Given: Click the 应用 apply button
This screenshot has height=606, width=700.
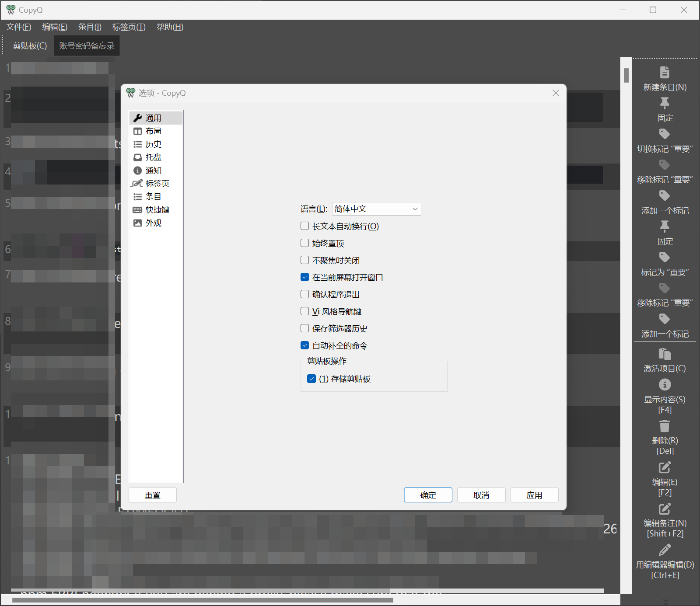Looking at the screenshot, I should point(535,495).
